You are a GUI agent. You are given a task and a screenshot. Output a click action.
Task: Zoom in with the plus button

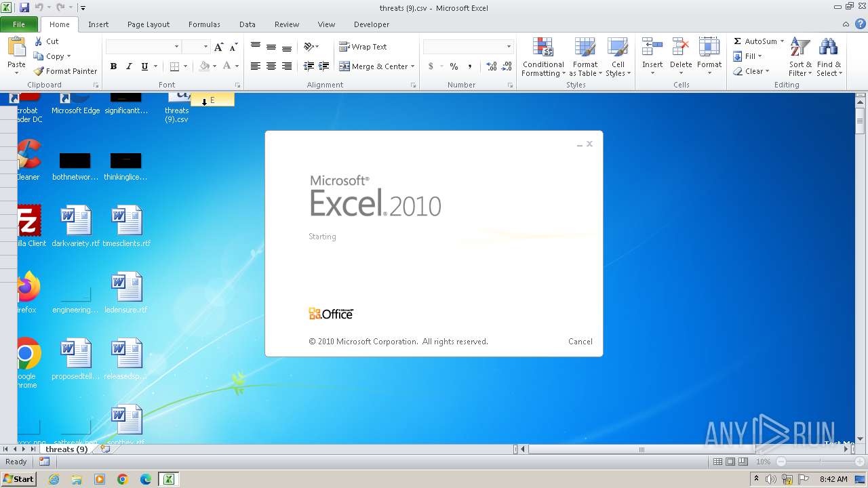click(860, 462)
